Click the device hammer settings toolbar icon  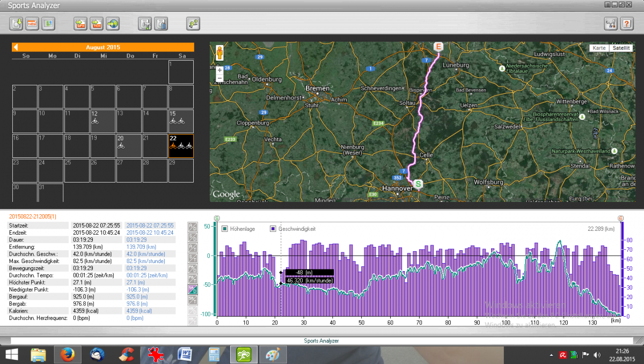[x=145, y=24]
